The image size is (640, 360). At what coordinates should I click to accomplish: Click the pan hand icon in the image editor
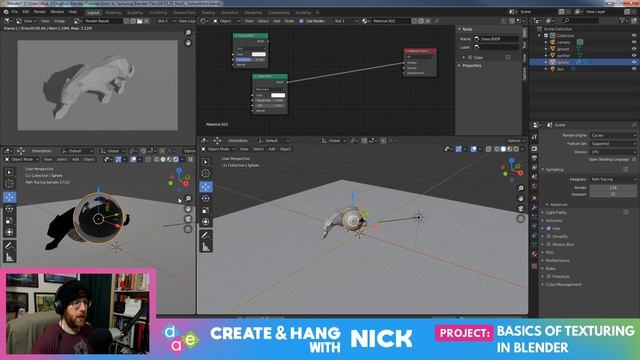click(188, 42)
